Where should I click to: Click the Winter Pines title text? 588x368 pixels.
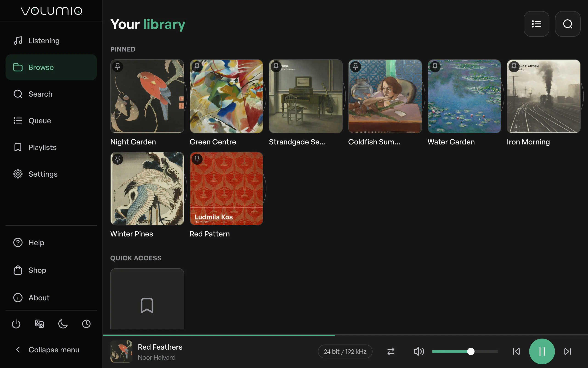pos(131,234)
